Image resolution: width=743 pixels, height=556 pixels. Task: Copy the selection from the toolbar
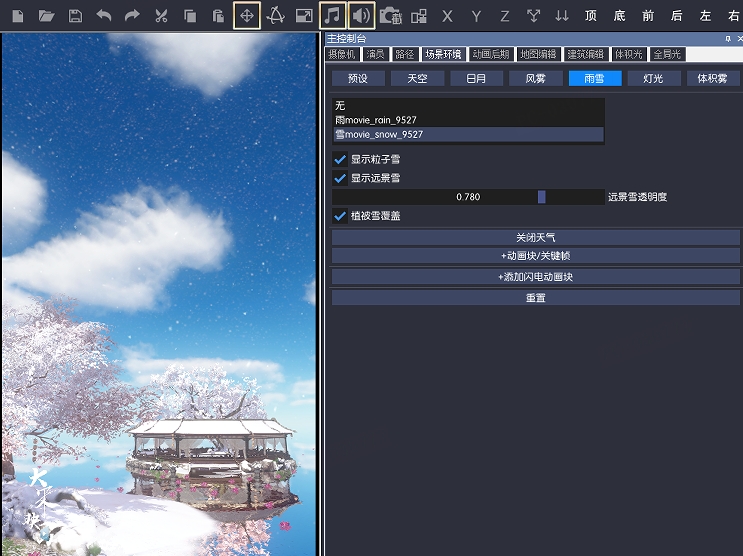pos(190,16)
